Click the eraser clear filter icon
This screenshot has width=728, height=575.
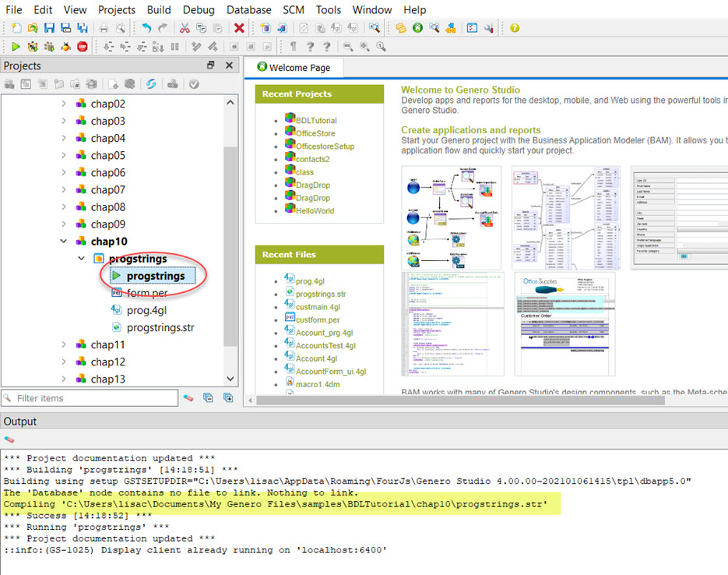[x=188, y=398]
